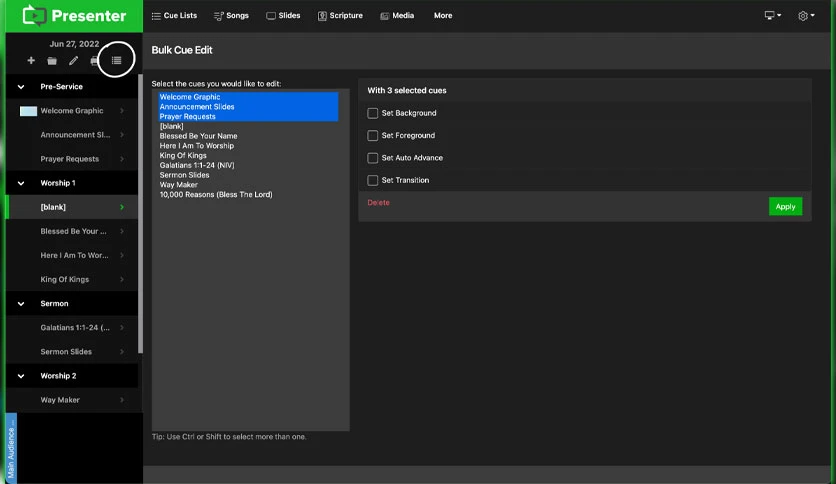Collapse the Sermon section
836x484 pixels.
coord(21,303)
